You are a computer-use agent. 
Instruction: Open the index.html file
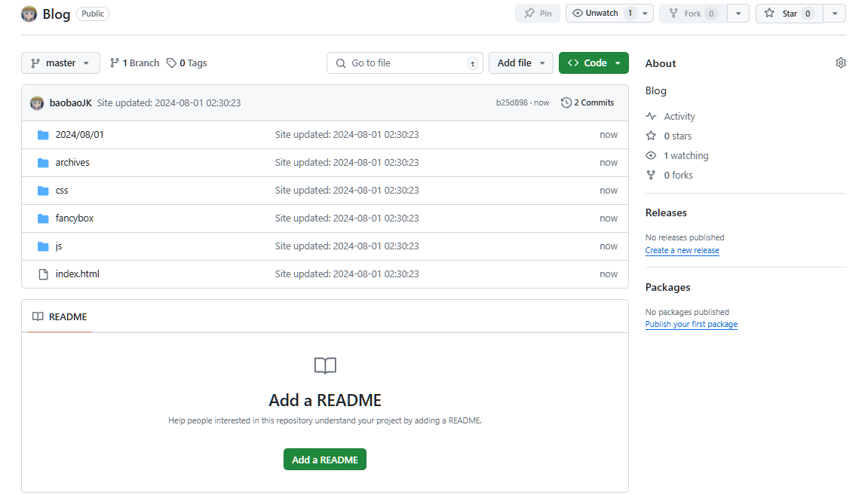(78, 273)
